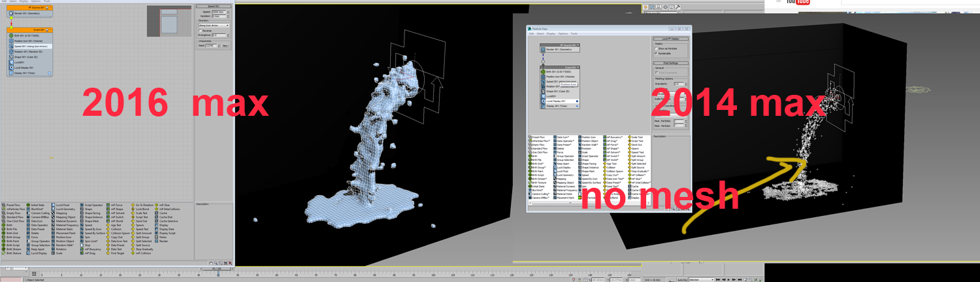Open the Tools menu in the left Particle View
Viewport: 980px width, 282px height.
click(47, 1)
